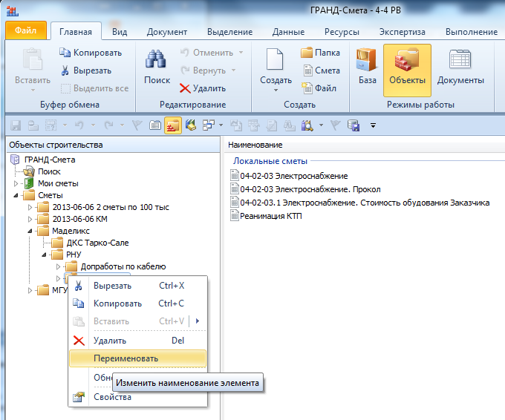Open Отменить dropdown arrow in ribbon

pos(241,53)
